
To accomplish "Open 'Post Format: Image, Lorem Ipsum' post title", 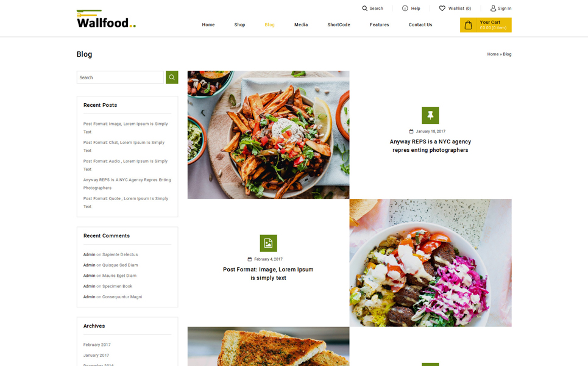I will [268, 274].
